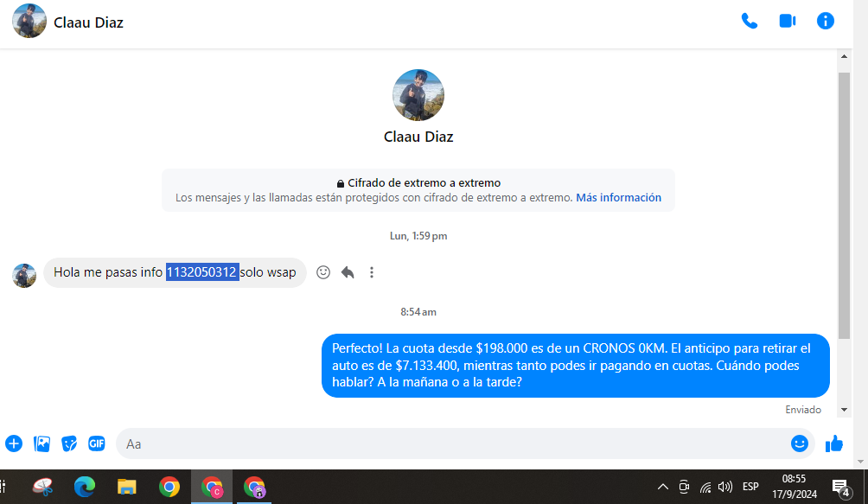Click the chat scrollbar down arrow
Screen dimensions: 868x504
point(844,410)
